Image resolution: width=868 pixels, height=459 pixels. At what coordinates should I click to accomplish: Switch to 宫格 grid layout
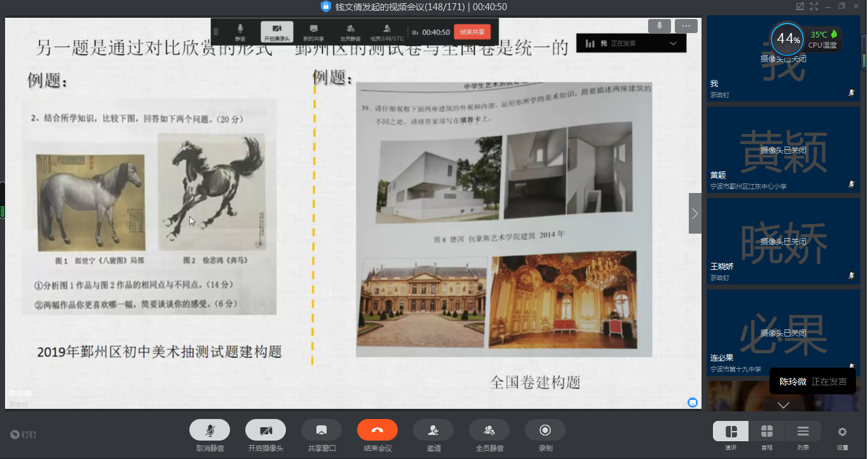tap(767, 431)
